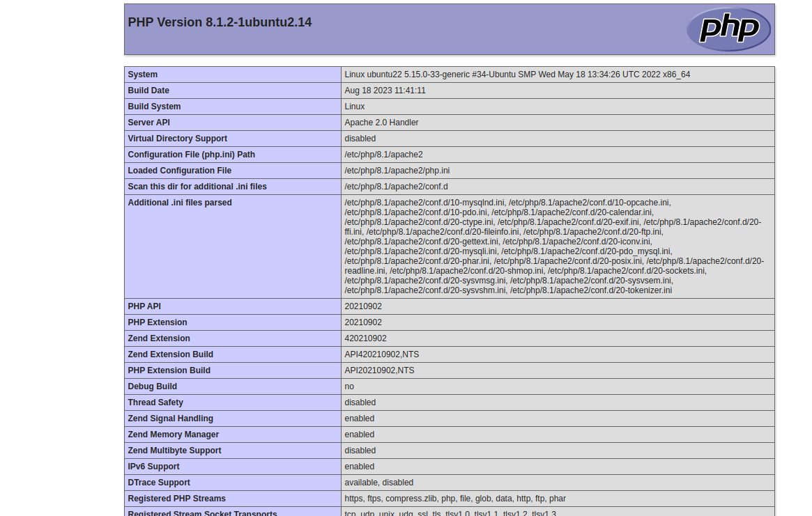This screenshot has width=812, height=516.
Task: Click the PHP logo in the header
Action: click(x=728, y=29)
